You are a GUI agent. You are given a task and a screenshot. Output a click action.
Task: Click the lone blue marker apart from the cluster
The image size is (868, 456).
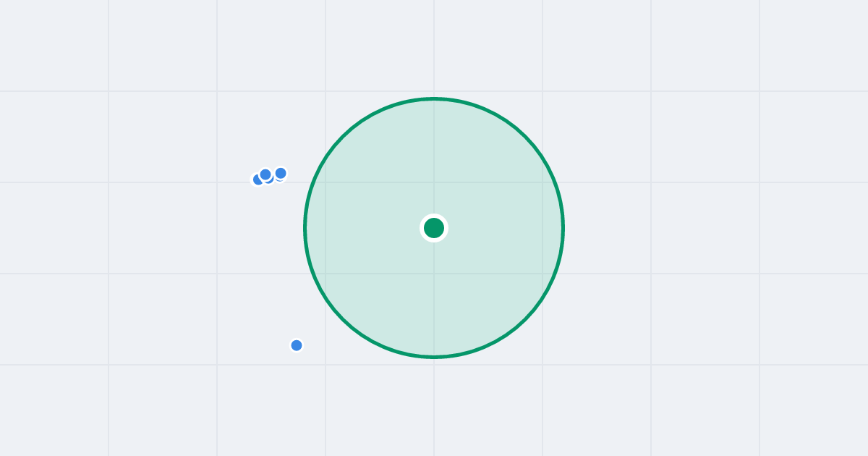(297, 345)
